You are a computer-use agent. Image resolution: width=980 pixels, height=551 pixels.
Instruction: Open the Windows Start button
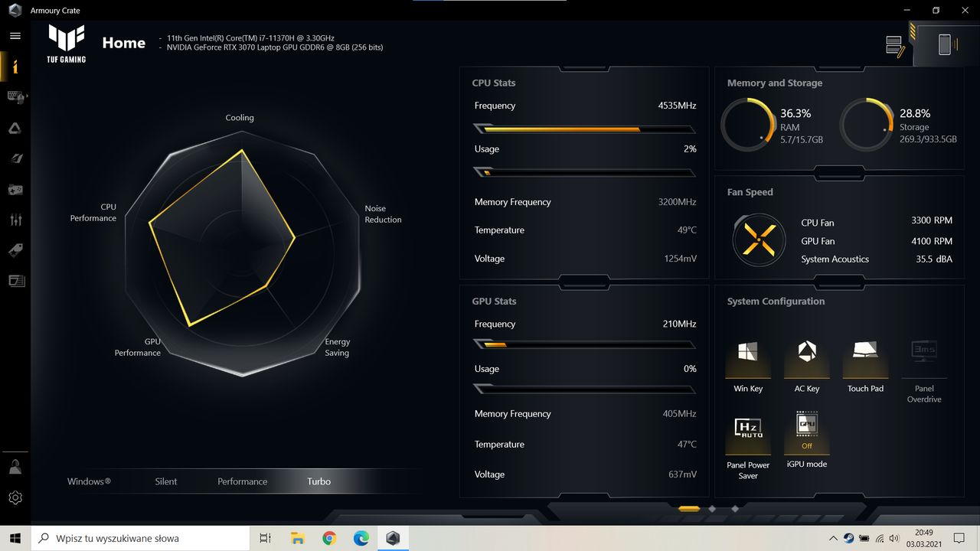coord(15,538)
